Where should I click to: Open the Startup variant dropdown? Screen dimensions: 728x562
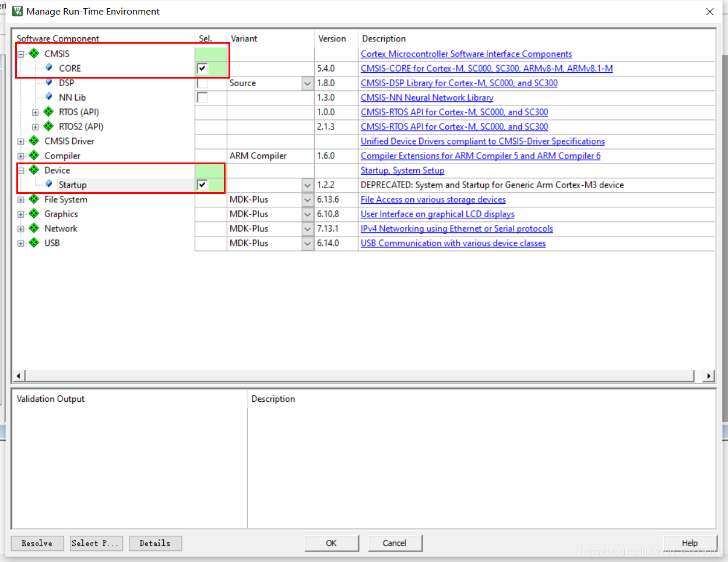(x=308, y=185)
